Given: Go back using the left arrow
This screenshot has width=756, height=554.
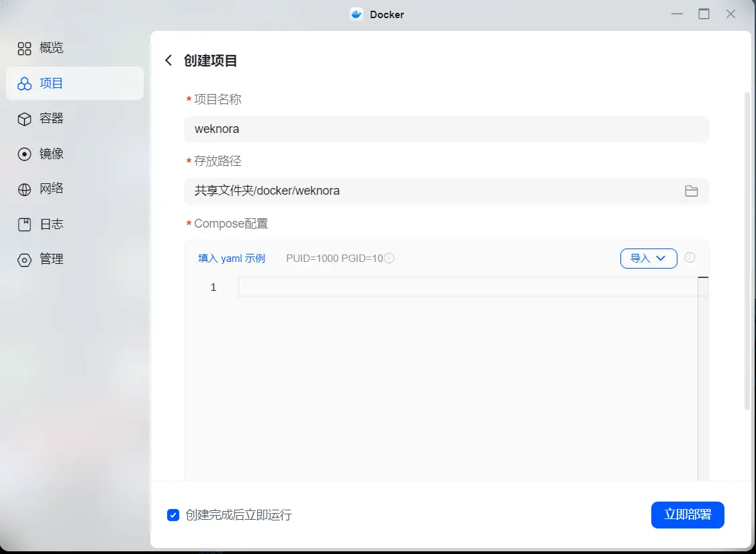Looking at the screenshot, I should click(169, 60).
